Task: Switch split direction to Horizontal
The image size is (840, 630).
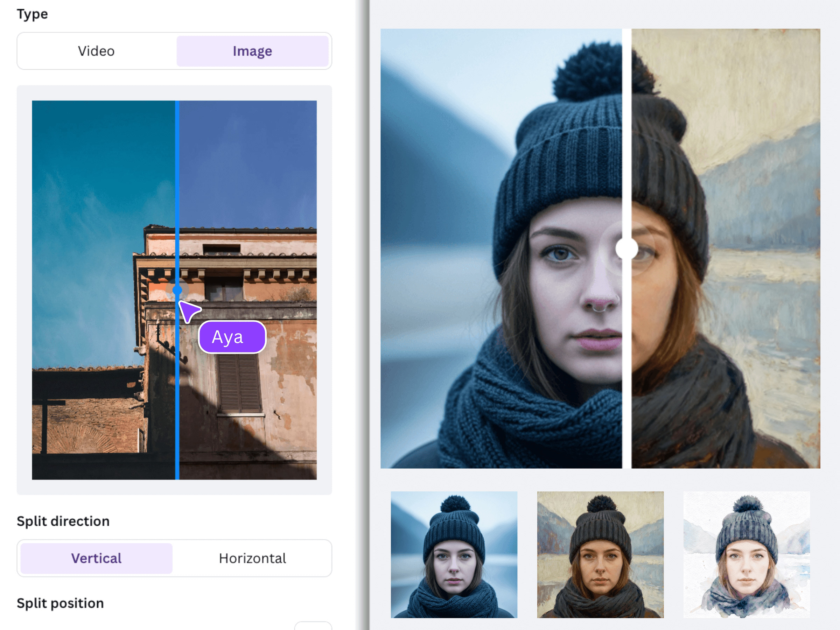Action: click(252, 558)
